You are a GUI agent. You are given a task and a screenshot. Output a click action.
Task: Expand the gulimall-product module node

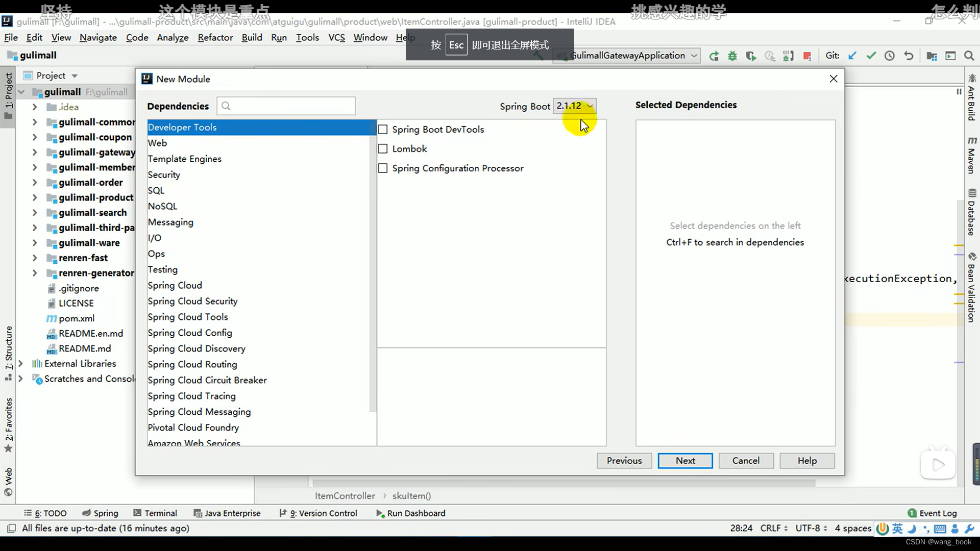tap(35, 197)
